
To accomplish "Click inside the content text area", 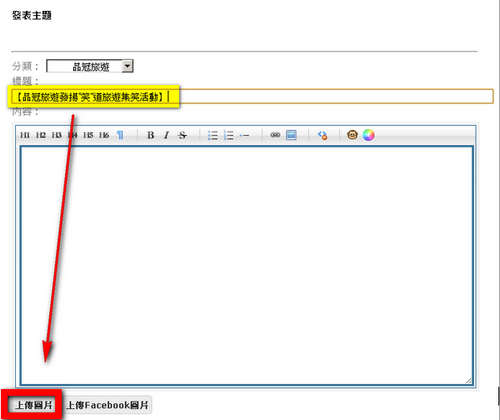I will point(246,266).
